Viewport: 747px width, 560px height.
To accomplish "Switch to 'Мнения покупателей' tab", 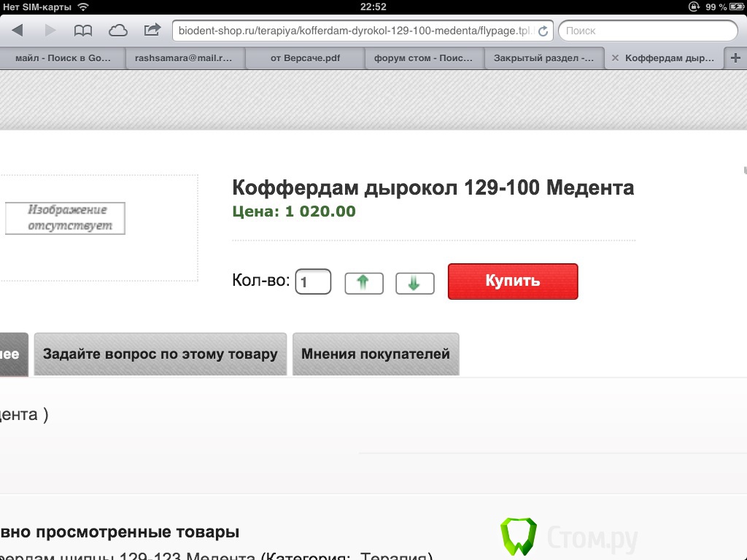I will [x=376, y=354].
